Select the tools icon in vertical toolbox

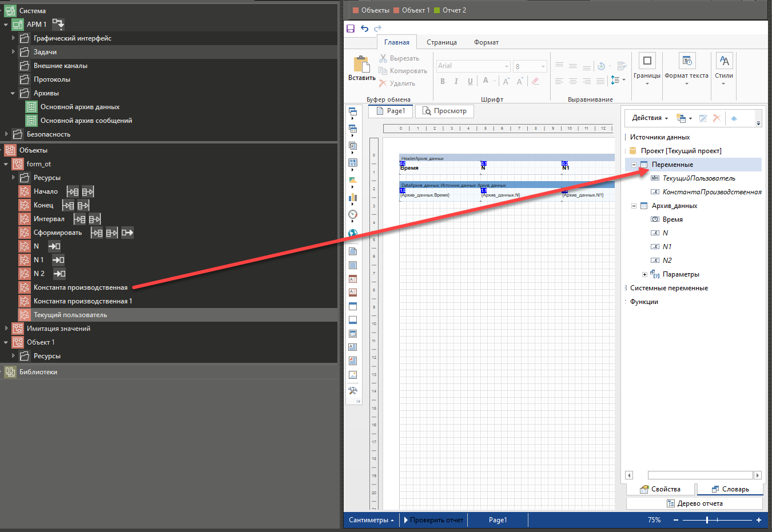pyautogui.click(x=353, y=391)
